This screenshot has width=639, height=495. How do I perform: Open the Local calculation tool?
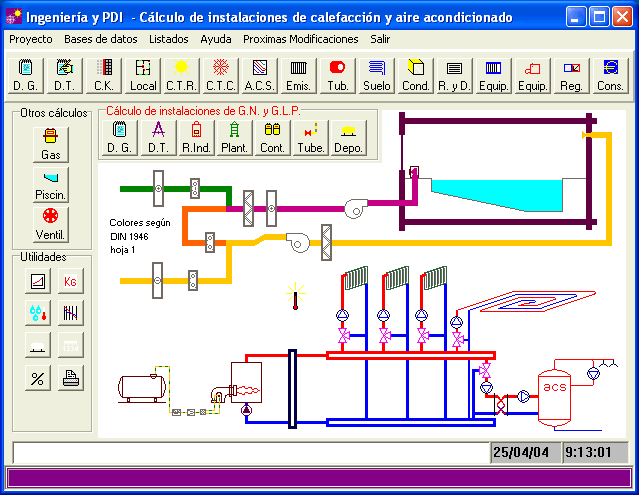[x=144, y=76]
